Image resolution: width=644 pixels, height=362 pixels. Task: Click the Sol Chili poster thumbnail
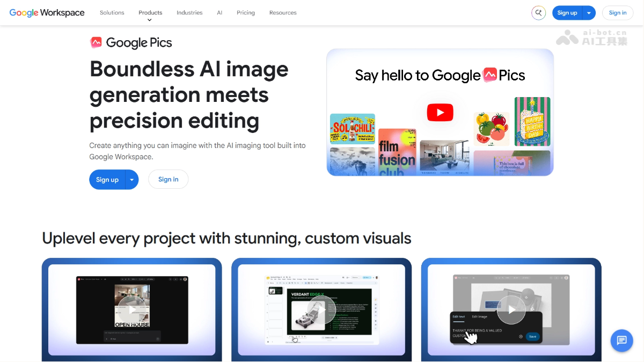(353, 129)
